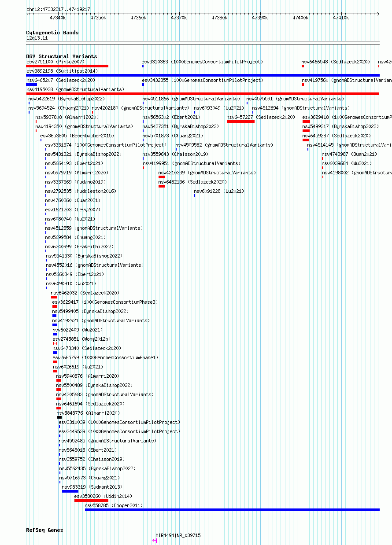
Task: Click nsv2792535 (Huddleston2016) label
Action: pyautogui.click(x=81, y=191)
